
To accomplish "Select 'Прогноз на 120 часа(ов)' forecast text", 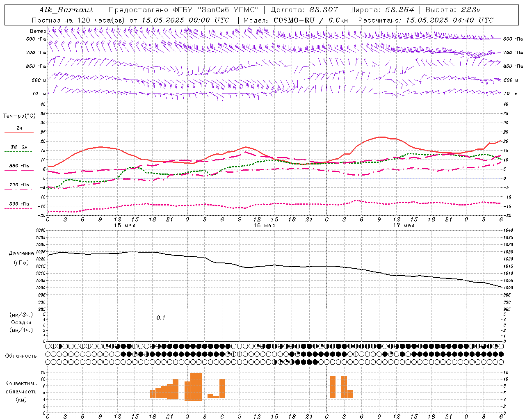I will (79, 20).
